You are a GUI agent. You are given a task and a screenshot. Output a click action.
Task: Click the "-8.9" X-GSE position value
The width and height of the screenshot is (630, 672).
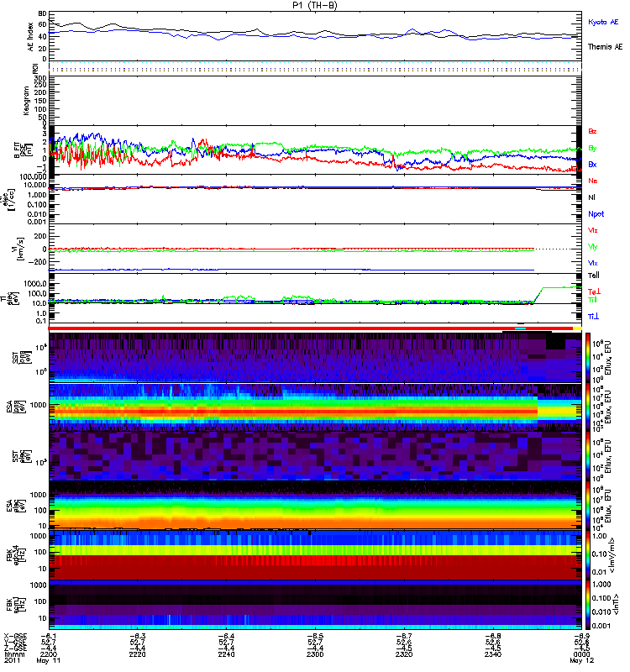point(581,637)
